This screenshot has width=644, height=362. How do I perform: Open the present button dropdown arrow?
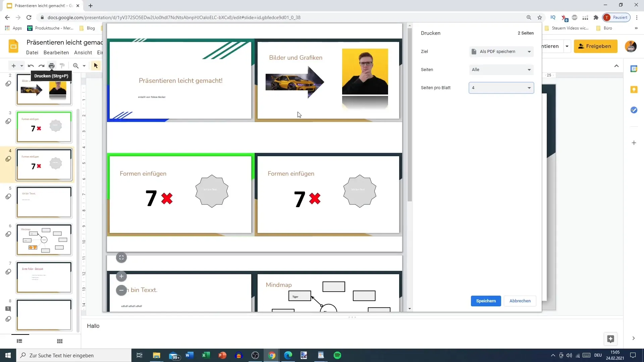click(x=567, y=46)
